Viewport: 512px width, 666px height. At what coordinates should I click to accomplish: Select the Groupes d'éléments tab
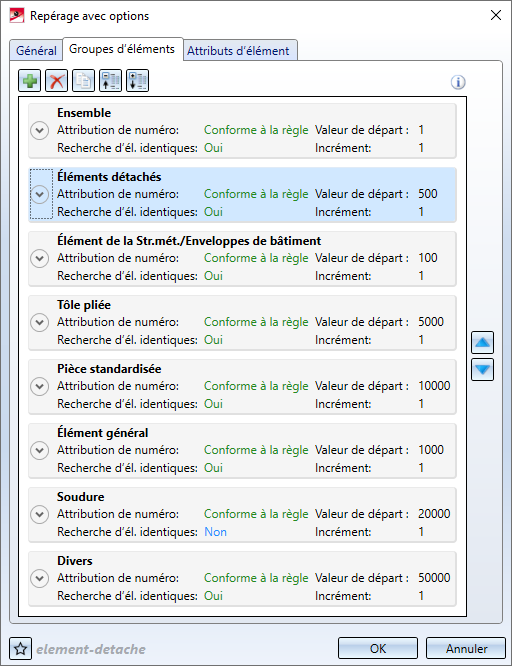click(x=122, y=49)
